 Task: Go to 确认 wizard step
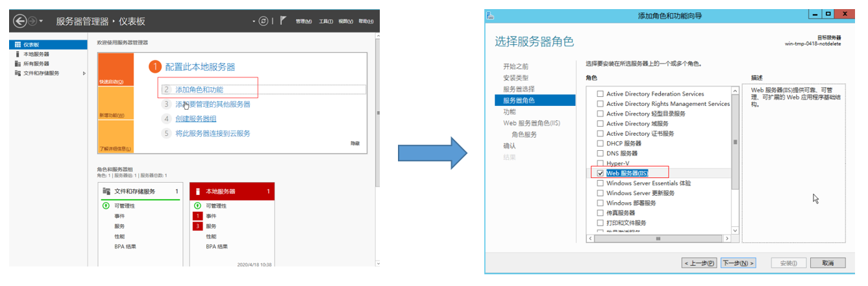click(510, 146)
